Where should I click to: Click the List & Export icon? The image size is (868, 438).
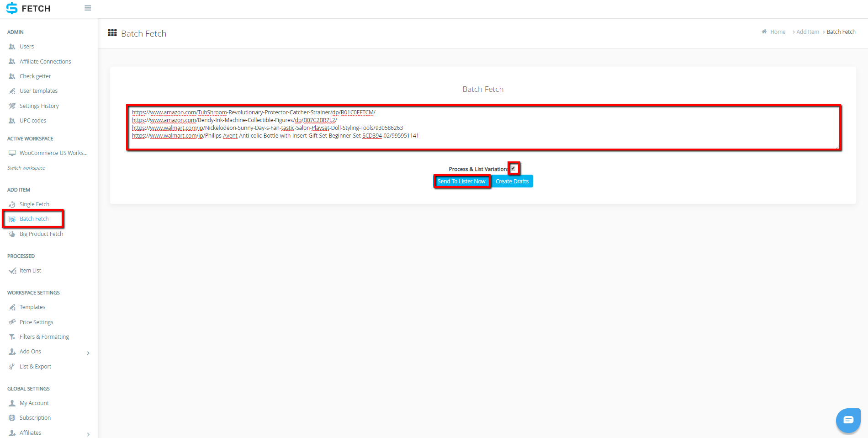[x=12, y=367]
